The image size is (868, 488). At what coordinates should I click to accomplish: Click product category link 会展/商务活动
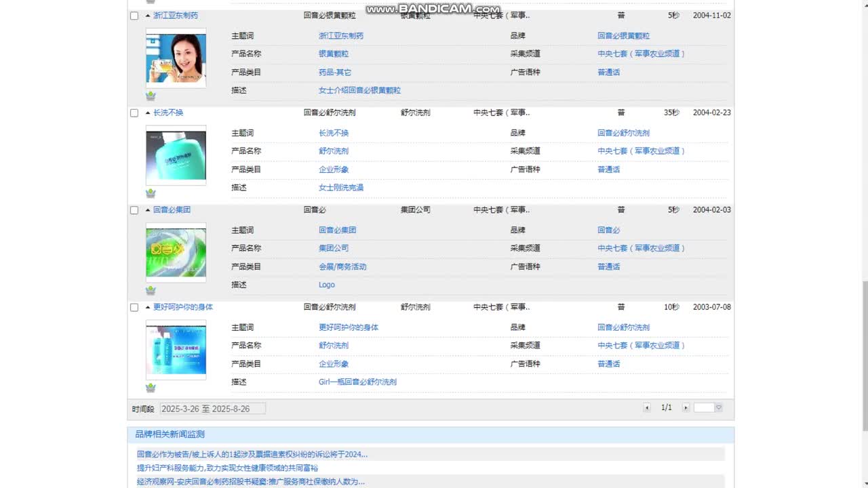click(342, 266)
